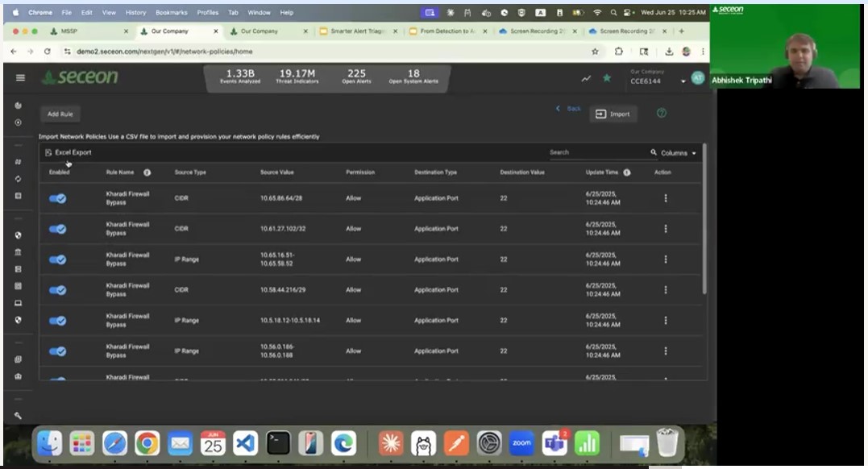Open row actions for 10.58.44.216/29
The width and height of the screenshot is (868, 469).
(x=666, y=289)
